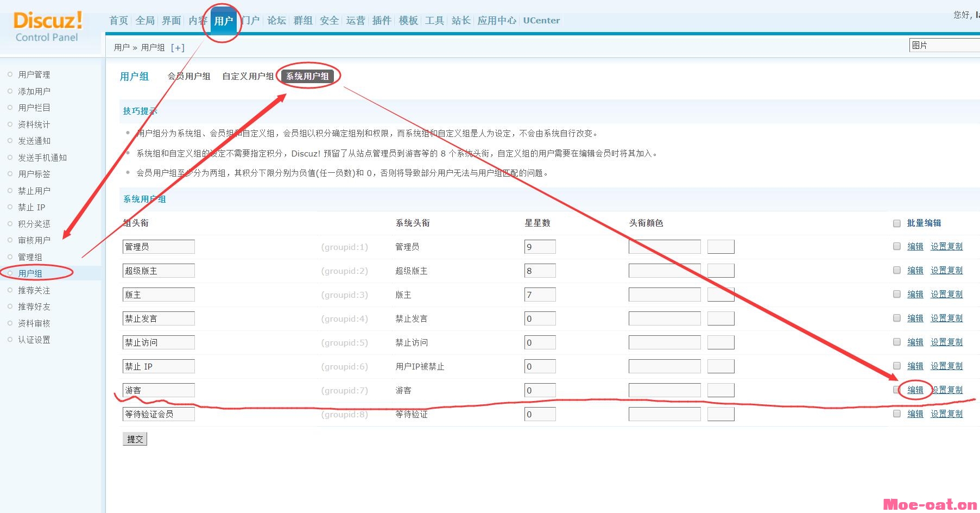Click 编辑 link for 管理员 group

point(915,247)
